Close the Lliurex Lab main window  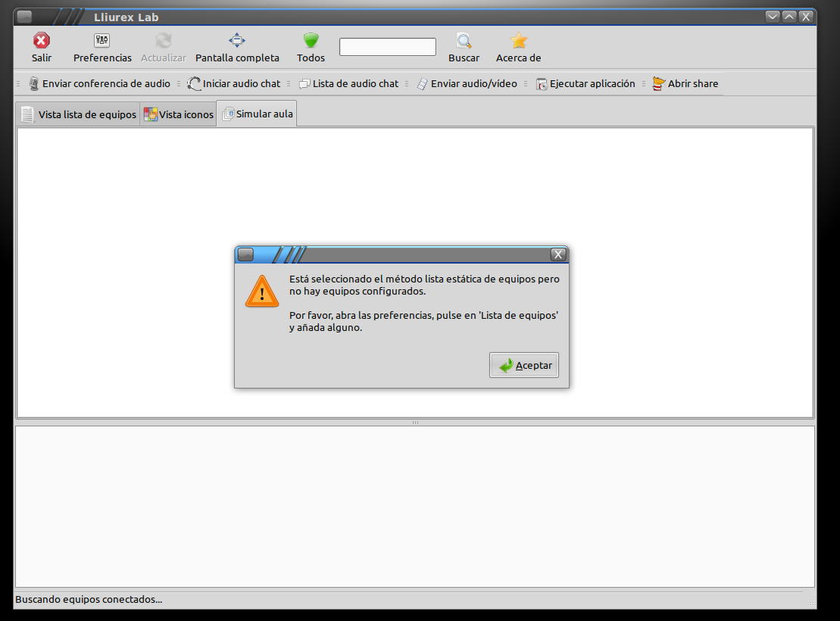(806, 17)
